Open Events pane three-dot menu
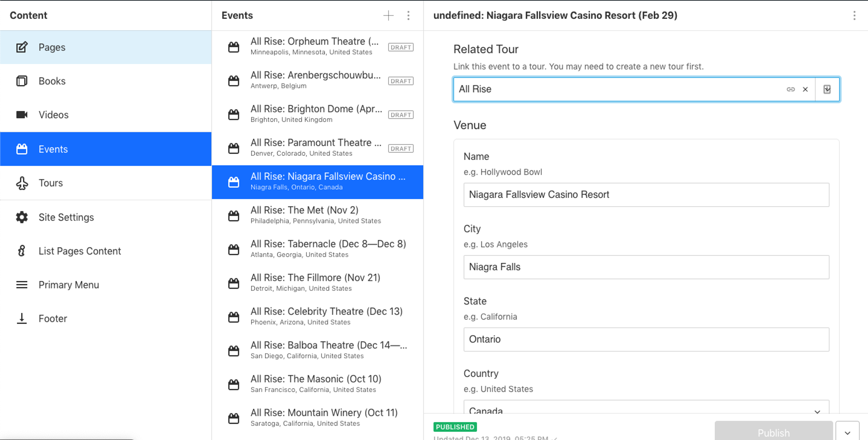The height and width of the screenshot is (440, 868). (408, 16)
